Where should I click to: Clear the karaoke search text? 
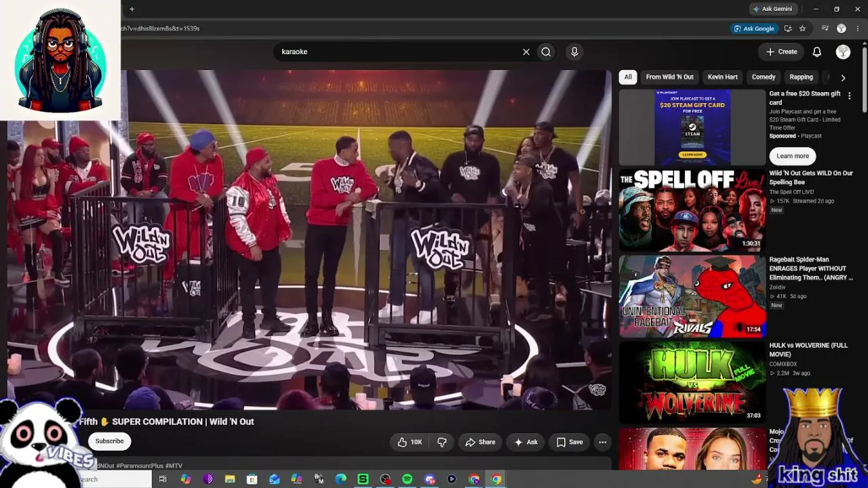click(526, 52)
